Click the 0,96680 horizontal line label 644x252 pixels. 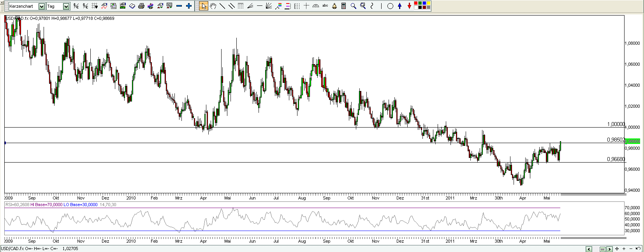tap(616, 159)
